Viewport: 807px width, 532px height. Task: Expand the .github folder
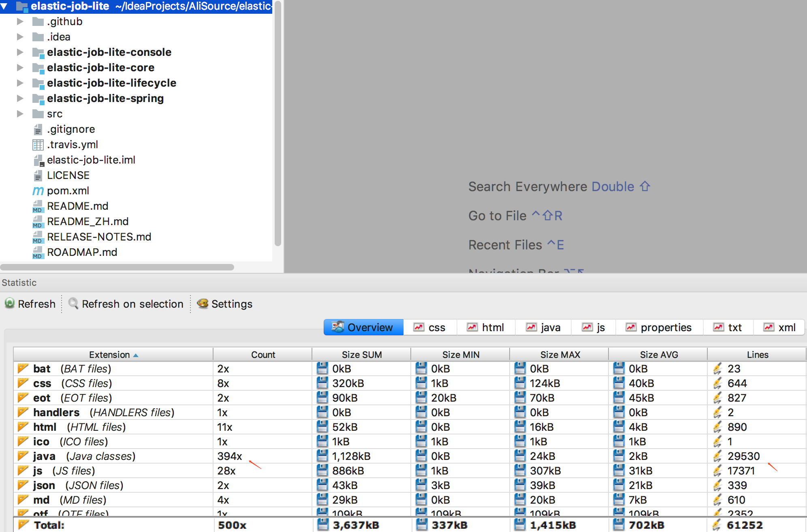20,21
